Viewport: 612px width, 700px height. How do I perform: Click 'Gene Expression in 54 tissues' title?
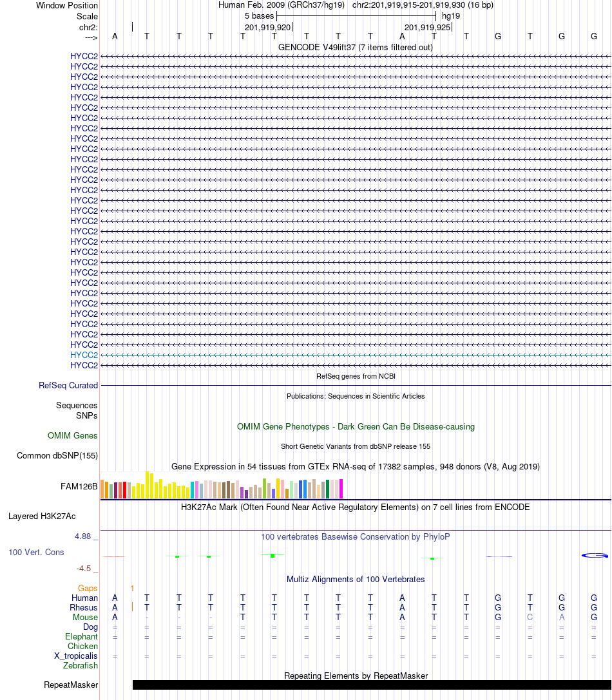(x=356, y=466)
